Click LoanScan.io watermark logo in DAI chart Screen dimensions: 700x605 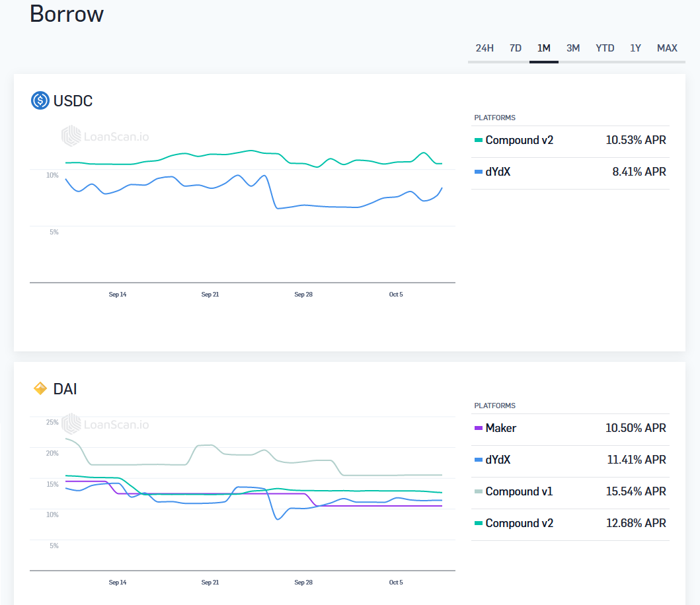click(x=106, y=424)
